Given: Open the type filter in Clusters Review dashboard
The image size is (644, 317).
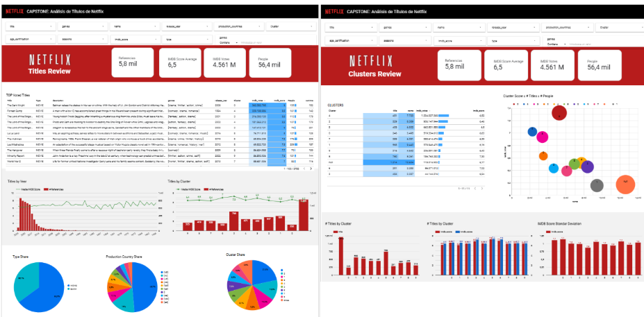Looking at the screenshot, I should (x=513, y=41).
